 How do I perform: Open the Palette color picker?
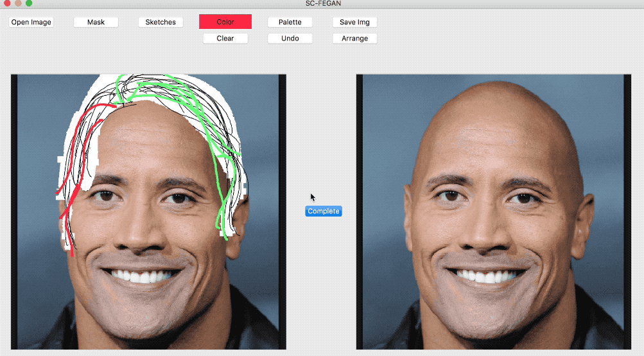[x=290, y=22]
